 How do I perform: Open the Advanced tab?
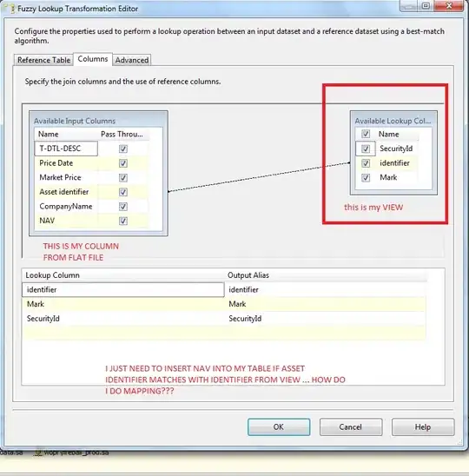click(x=132, y=60)
